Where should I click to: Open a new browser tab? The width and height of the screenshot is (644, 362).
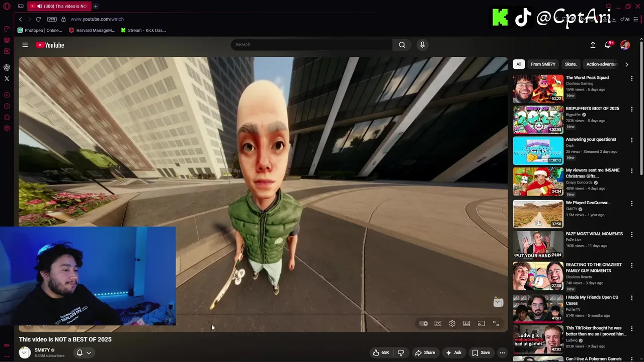click(x=96, y=6)
